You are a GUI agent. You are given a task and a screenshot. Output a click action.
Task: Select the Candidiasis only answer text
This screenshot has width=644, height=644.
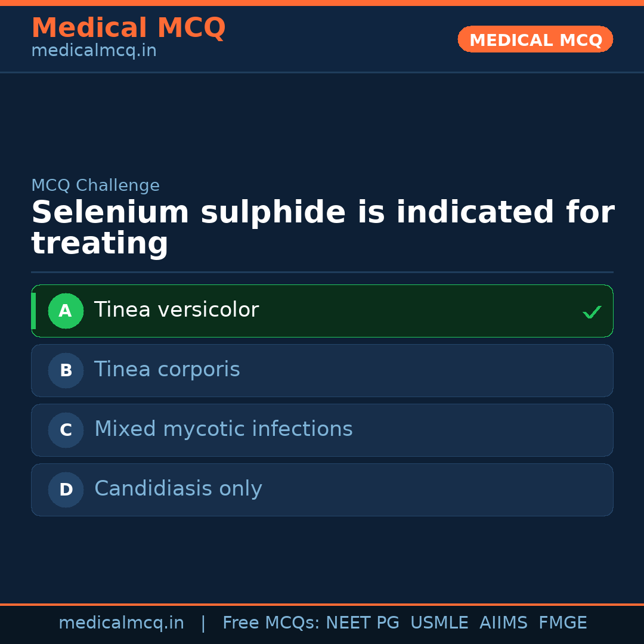(x=178, y=489)
